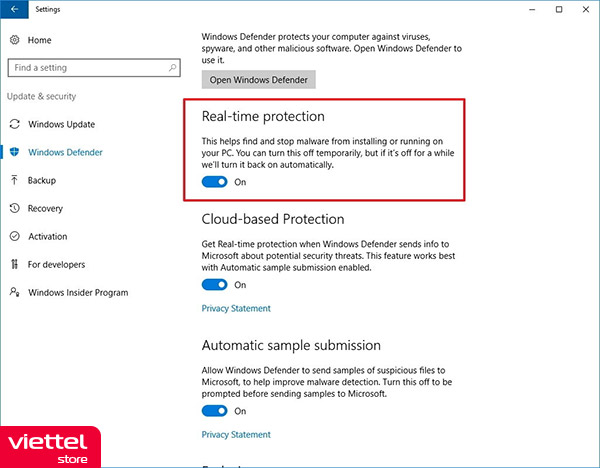Go to Recovery settings
600x468 pixels.
coord(45,209)
